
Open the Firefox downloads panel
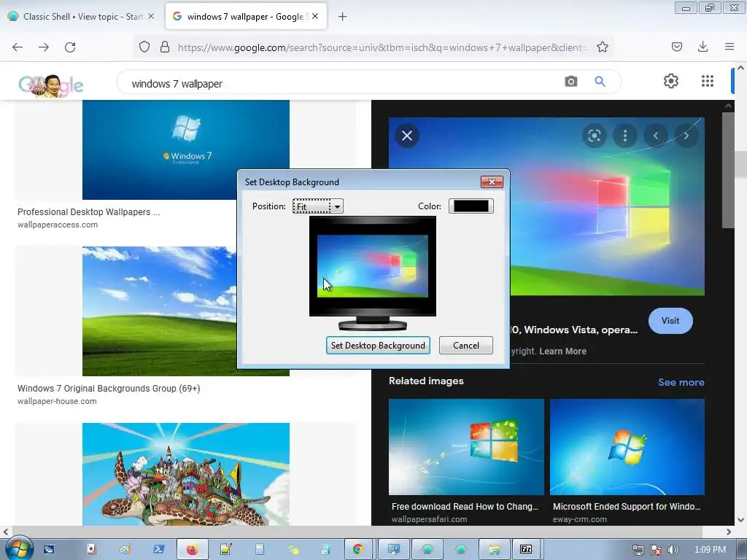point(703,47)
